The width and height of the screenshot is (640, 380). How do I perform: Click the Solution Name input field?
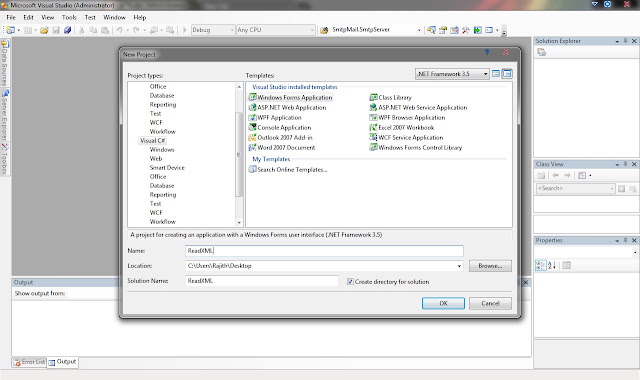click(x=262, y=281)
